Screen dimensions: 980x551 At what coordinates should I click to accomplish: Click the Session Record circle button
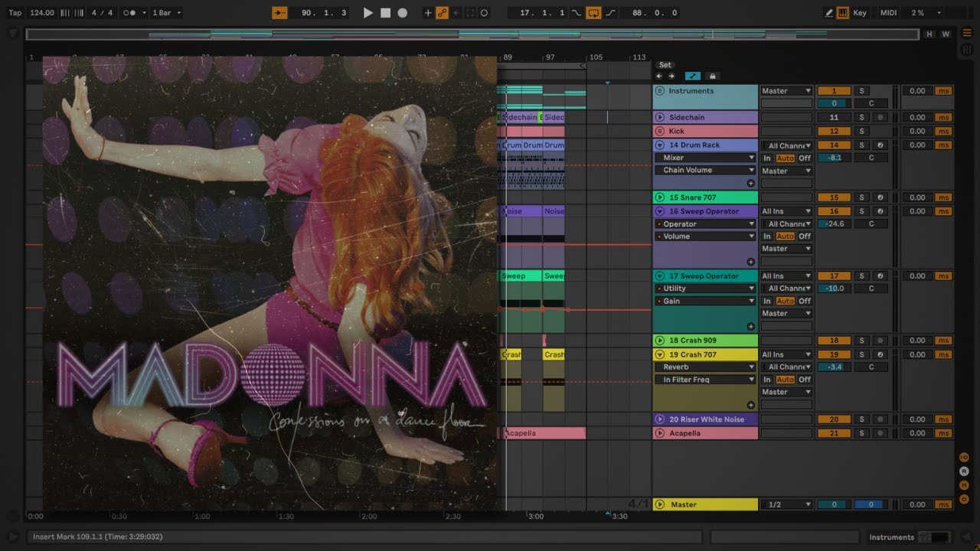[x=484, y=13]
